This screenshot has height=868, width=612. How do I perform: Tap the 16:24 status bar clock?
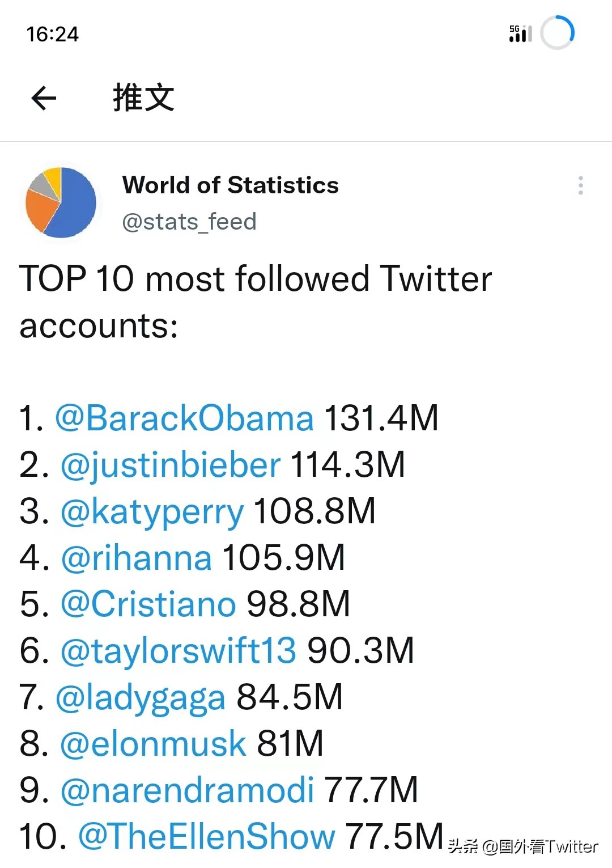(x=52, y=34)
